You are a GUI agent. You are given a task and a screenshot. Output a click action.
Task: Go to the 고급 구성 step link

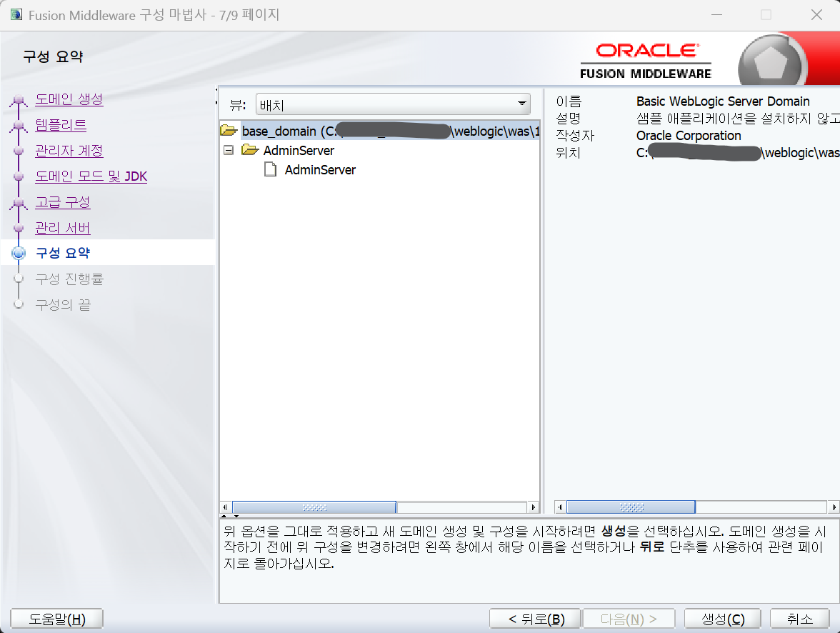(x=63, y=202)
